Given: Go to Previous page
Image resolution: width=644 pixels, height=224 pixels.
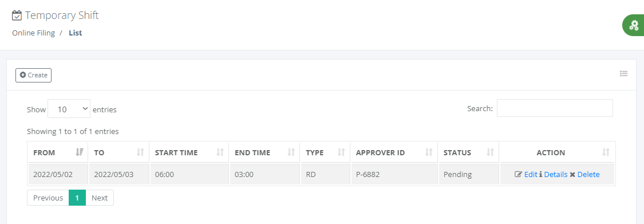Looking at the screenshot, I should (x=48, y=198).
